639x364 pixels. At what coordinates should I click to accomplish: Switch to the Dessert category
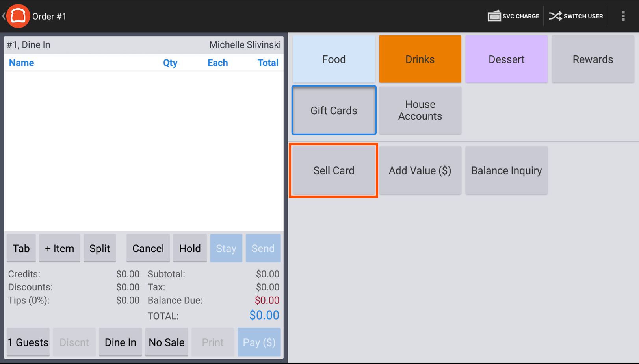coord(506,59)
